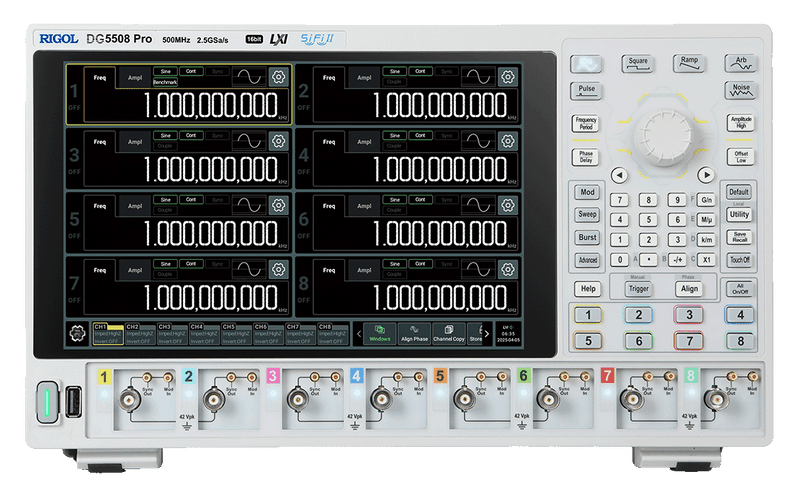Toggle channel 1 output key

(588, 315)
